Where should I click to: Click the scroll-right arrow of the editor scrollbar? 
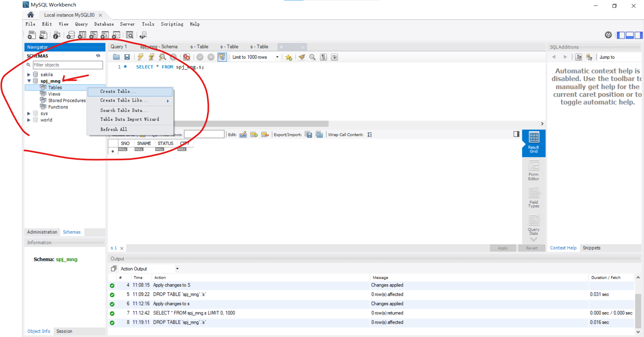click(x=542, y=124)
